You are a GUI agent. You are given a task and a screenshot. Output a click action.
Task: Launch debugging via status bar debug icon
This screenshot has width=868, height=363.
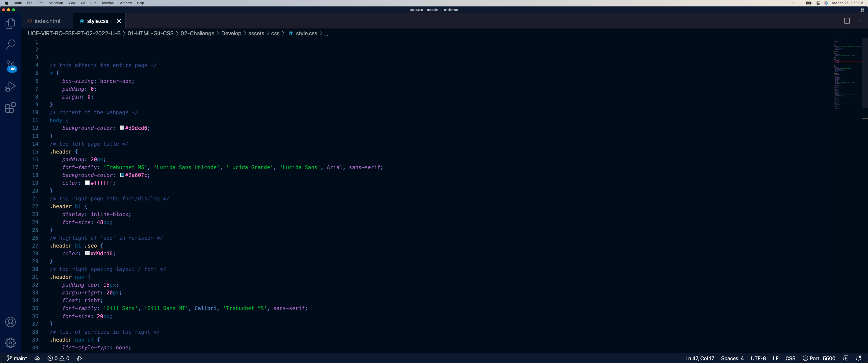click(x=79, y=358)
